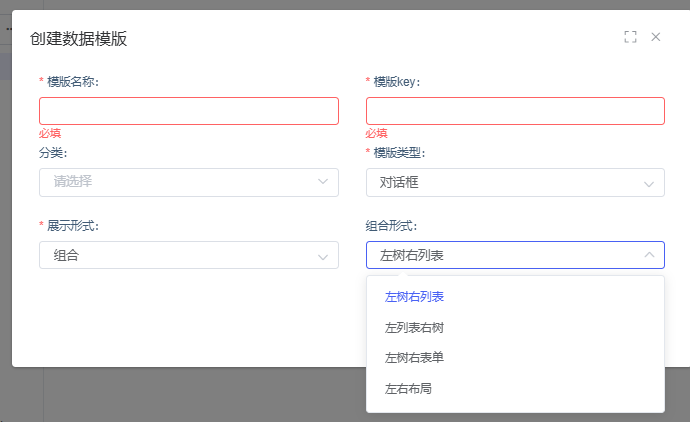Collapse 组合形式 dropdown using its up arrow

click(649, 255)
